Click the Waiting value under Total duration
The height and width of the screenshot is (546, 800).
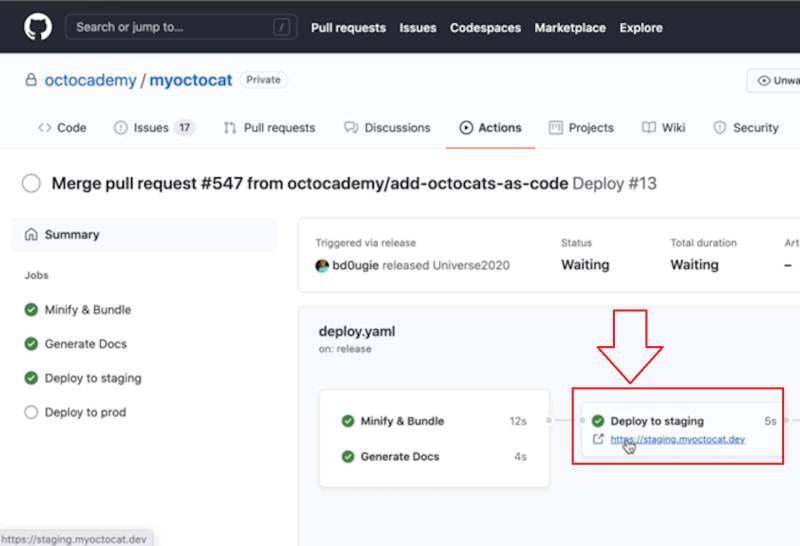pos(694,265)
